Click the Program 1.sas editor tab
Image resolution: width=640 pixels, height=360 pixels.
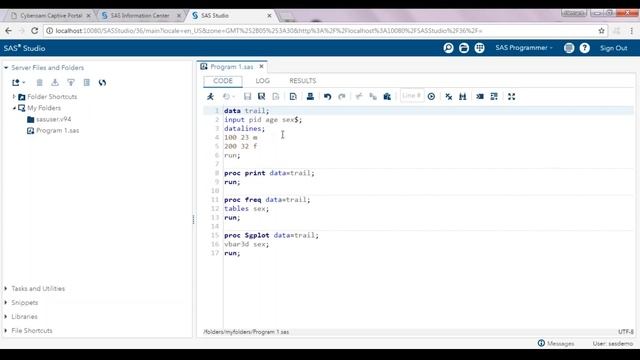point(232,67)
